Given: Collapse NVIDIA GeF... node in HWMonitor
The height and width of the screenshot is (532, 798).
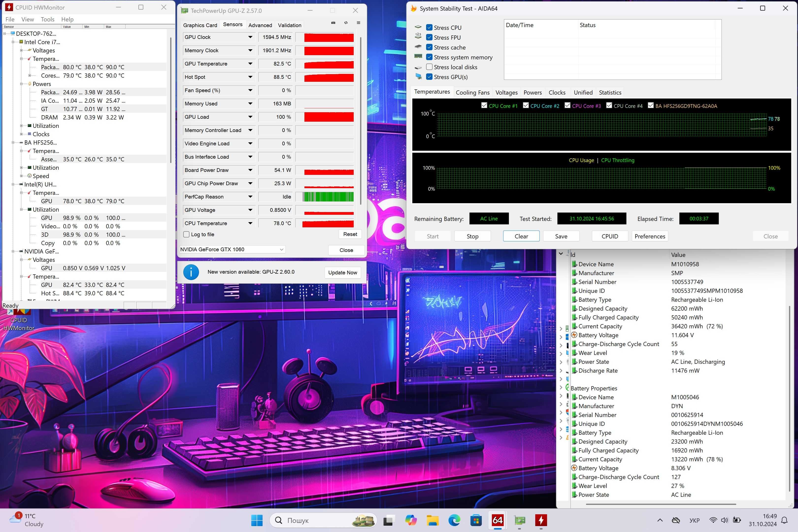Looking at the screenshot, I should point(13,251).
